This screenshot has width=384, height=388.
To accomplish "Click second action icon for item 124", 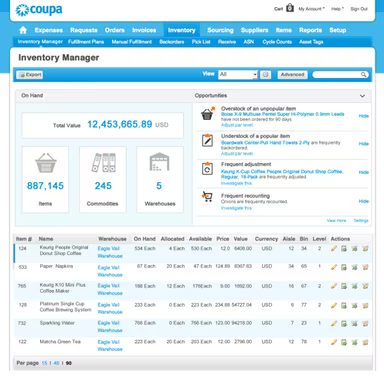I will [x=344, y=249].
